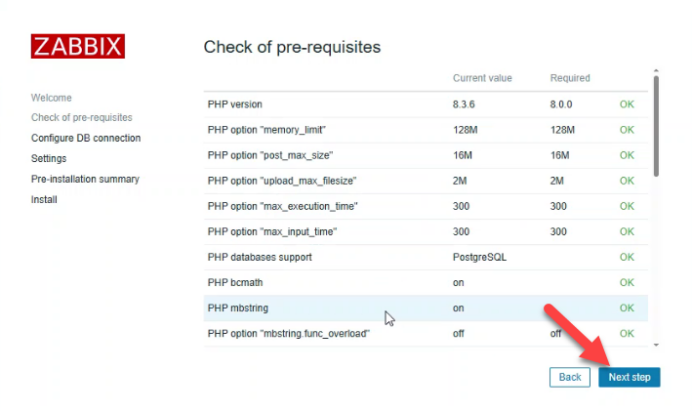
Task: Click the scrollbar down arrow
Action: 656,344
